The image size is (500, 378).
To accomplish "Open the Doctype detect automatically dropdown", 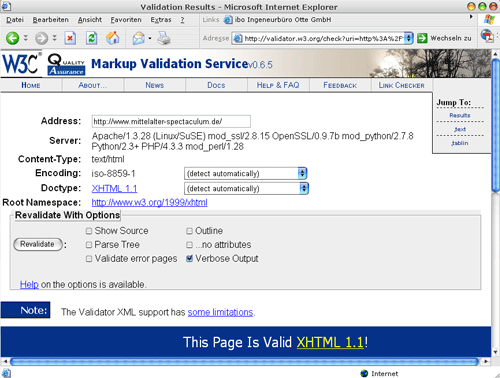I will tap(246, 188).
